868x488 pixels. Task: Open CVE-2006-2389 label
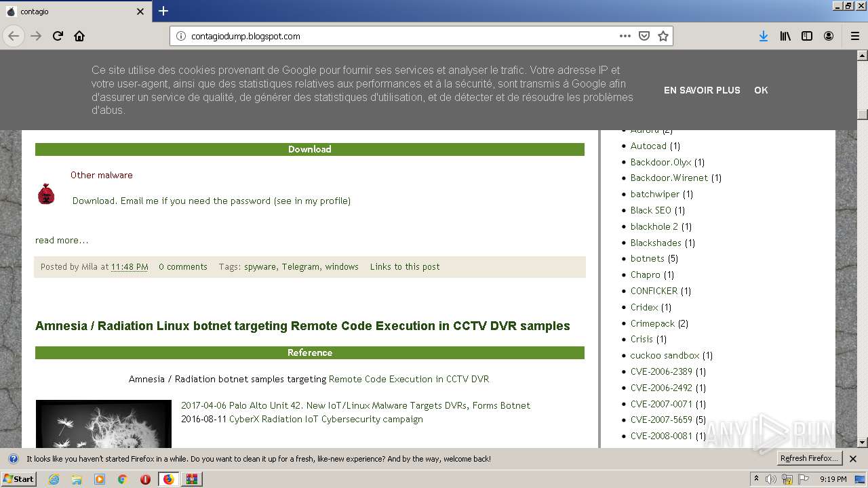pyautogui.click(x=661, y=371)
